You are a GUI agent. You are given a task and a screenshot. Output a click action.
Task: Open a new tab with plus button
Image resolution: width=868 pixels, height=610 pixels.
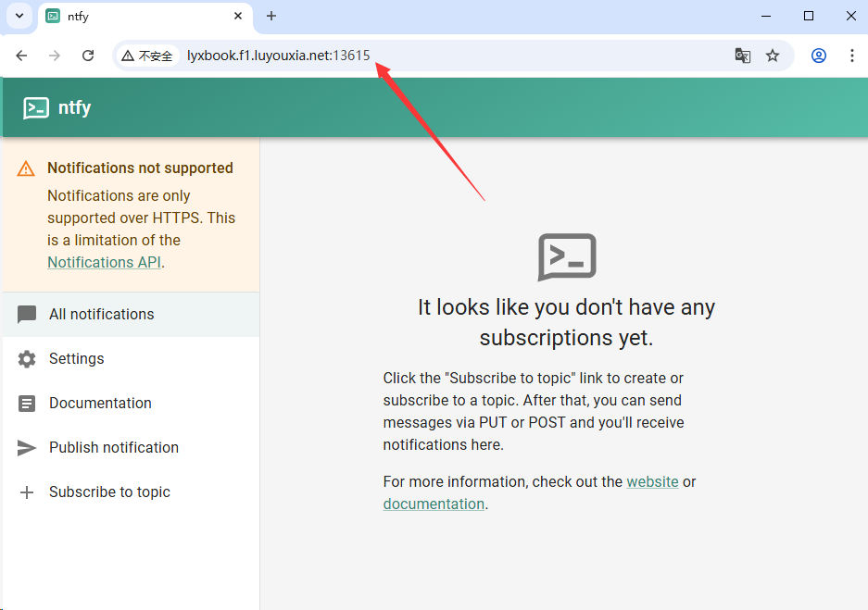point(271,16)
